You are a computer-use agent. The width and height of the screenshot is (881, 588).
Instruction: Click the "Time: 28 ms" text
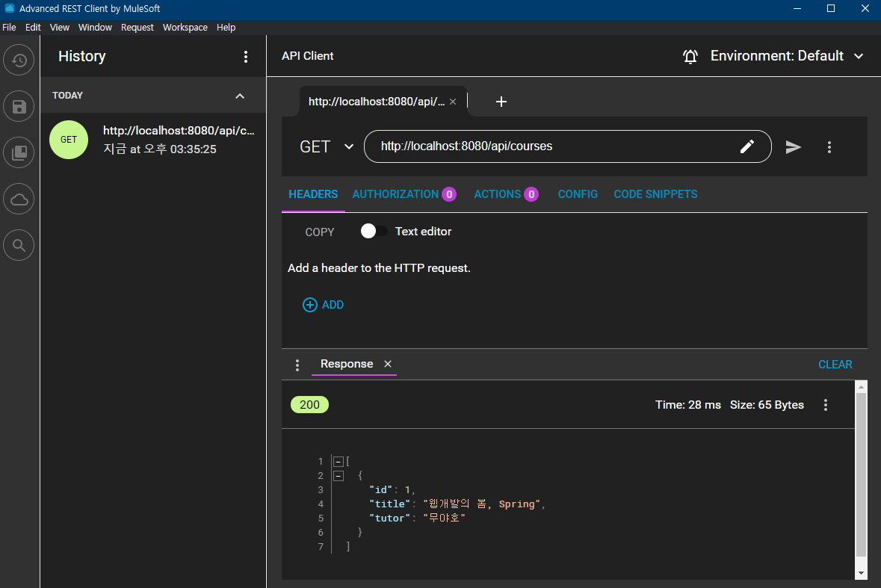pos(687,405)
